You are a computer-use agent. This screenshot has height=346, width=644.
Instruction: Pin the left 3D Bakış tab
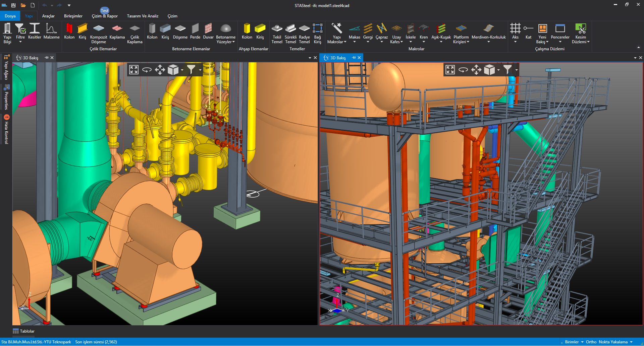coord(47,58)
